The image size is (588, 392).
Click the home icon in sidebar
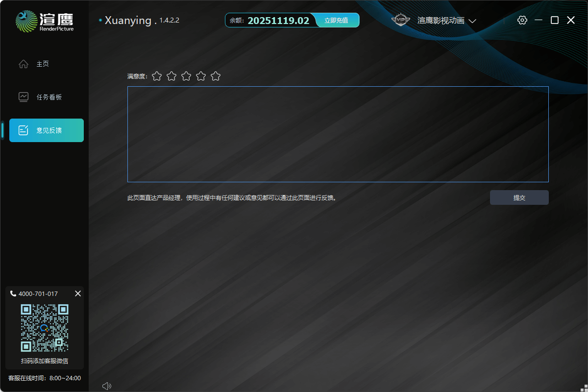point(24,64)
